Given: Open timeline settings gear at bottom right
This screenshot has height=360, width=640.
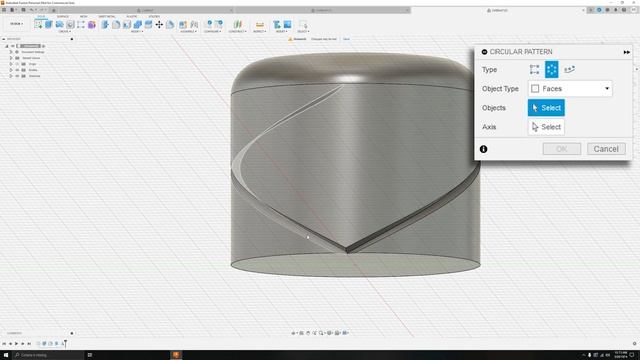Looking at the screenshot, I should coord(634,344).
